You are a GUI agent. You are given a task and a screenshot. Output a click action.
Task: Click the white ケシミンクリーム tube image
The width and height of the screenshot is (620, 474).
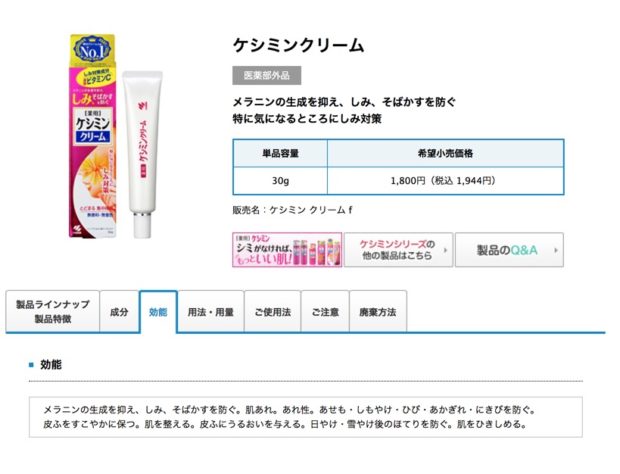tap(142, 154)
